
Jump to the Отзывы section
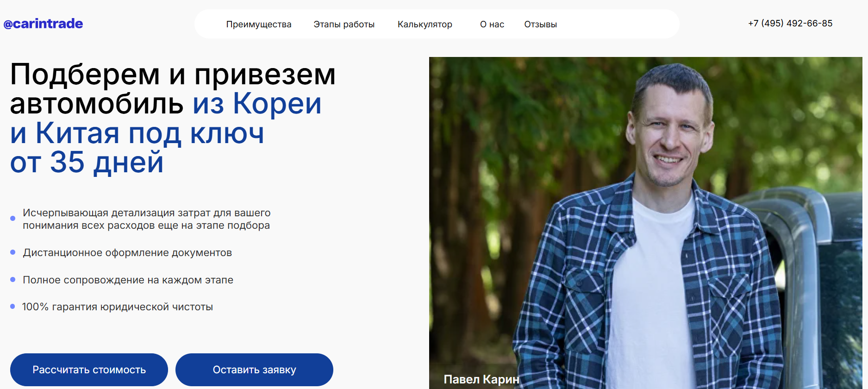click(540, 24)
